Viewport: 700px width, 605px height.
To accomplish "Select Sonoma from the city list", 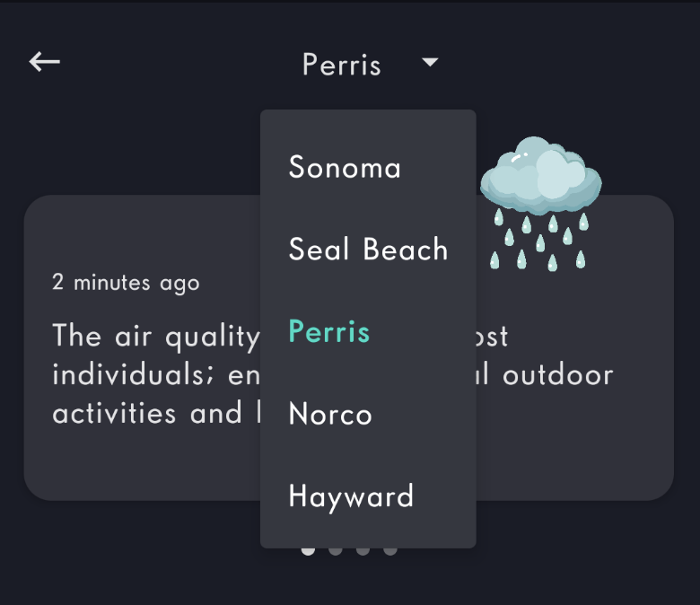I will [x=345, y=168].
